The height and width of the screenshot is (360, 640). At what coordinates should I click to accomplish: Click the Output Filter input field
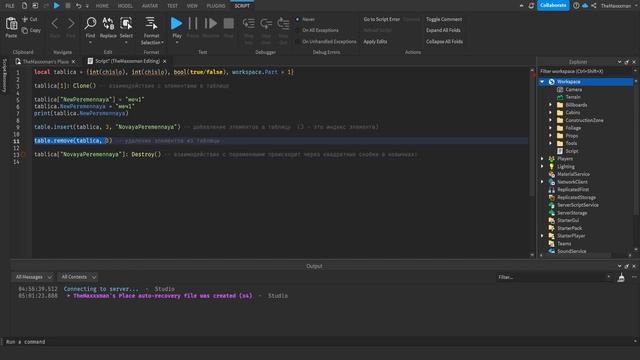(x=554, y=277)
